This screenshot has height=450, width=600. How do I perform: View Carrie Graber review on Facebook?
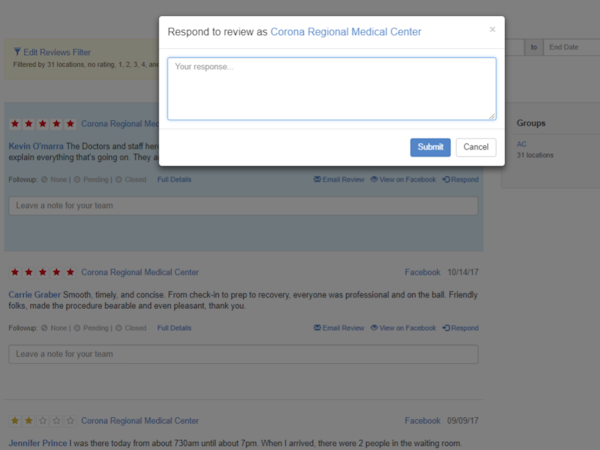[x=403, y=328]
